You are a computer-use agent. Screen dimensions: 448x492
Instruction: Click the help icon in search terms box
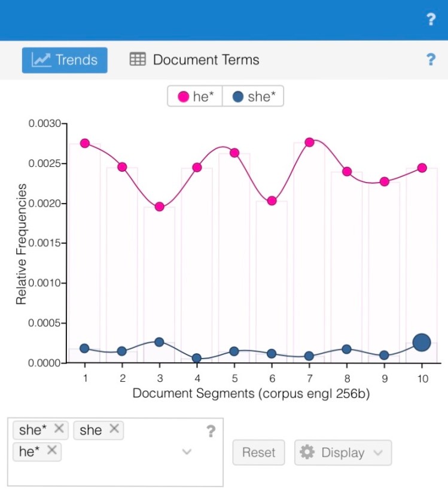click(211, 431)
